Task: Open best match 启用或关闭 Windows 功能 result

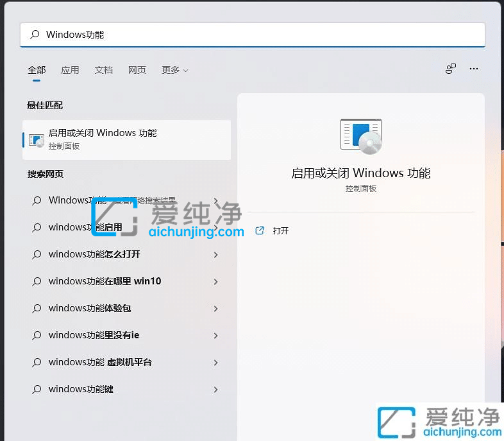Action: click(x=127, y=140)
